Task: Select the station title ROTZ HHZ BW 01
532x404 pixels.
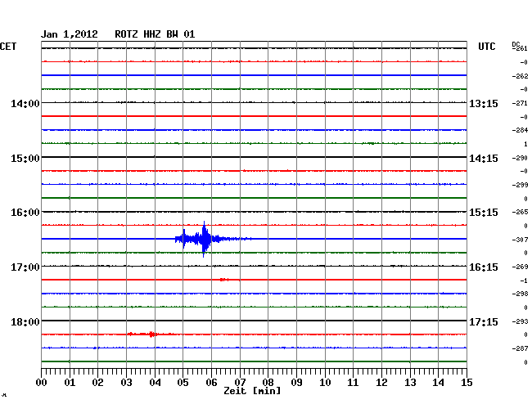Action: coord(155,34)
